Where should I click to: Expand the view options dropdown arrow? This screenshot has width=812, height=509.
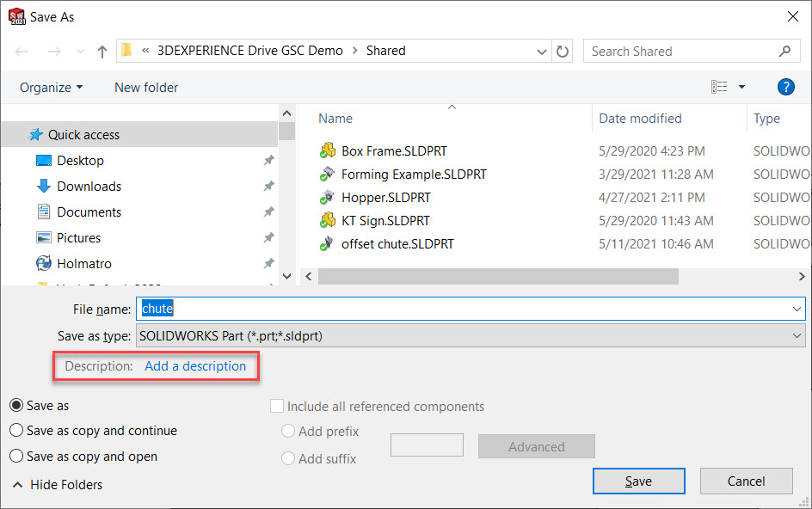741,87
